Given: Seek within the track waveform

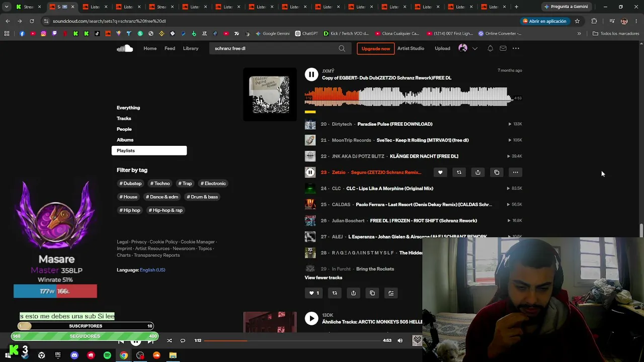Looking at the screenshot, I should pos(409,97).
